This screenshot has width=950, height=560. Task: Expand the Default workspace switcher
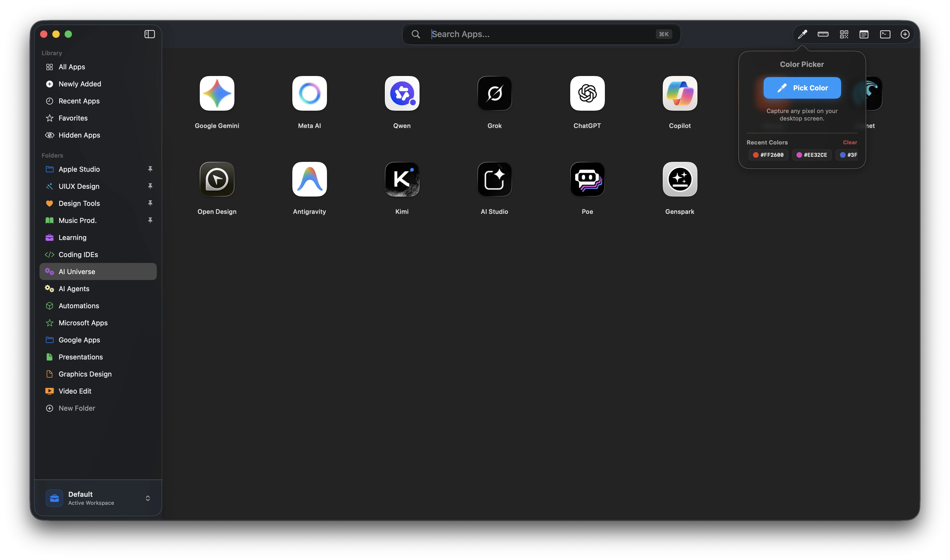[147, 498]
